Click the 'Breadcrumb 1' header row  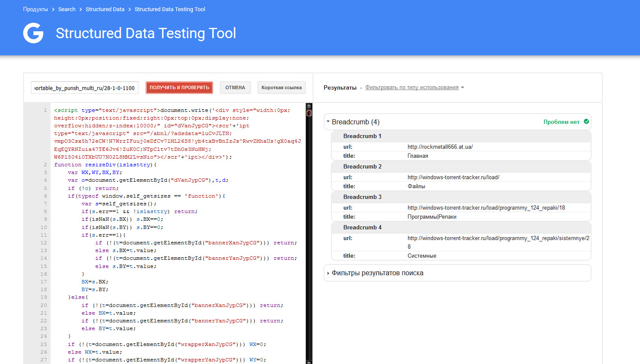pos(461,136)
